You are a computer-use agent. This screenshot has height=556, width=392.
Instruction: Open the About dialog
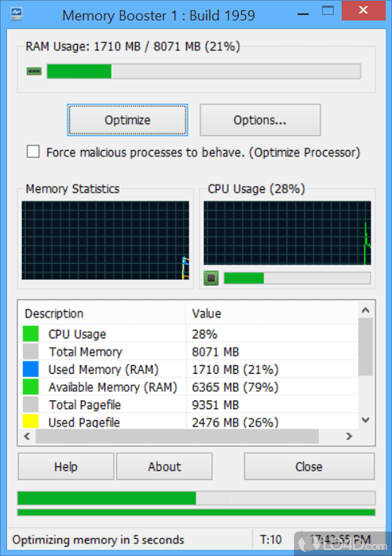(x=164, y=466)
